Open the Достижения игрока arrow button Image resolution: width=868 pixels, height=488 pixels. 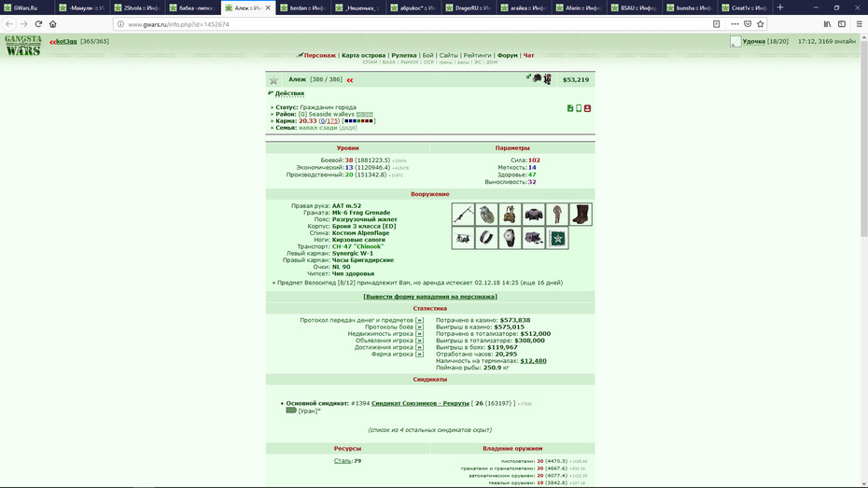pos(419,347)
